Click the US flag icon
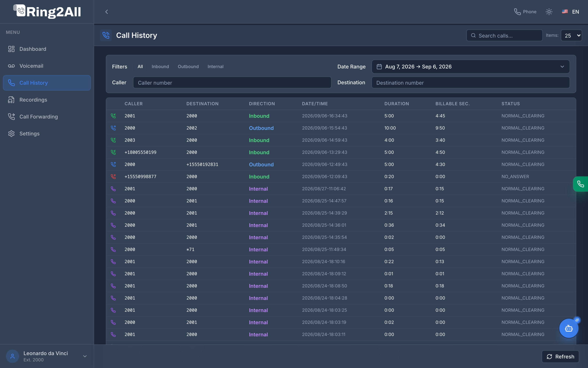 (565, 11)
